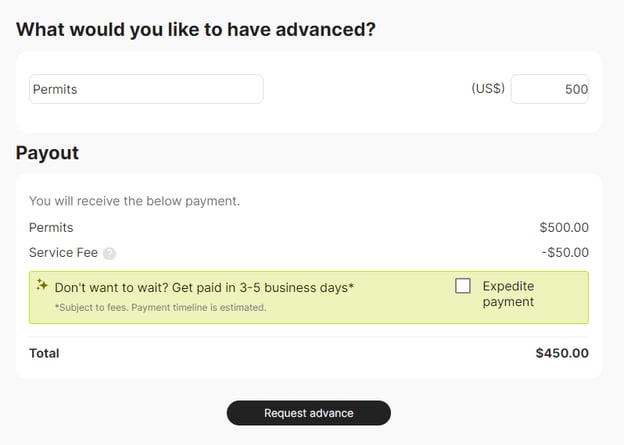
Task: Click the Total row label
Action: click(44, 353)
